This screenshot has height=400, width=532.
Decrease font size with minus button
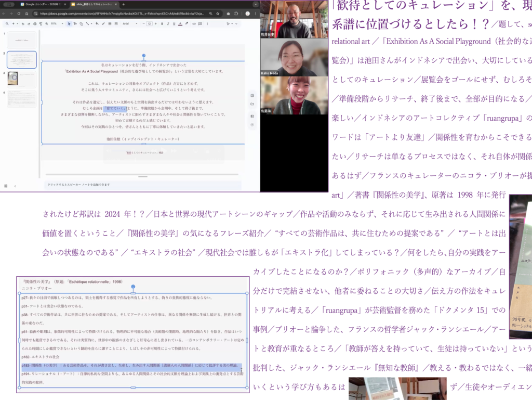click(x=143, y=23)
